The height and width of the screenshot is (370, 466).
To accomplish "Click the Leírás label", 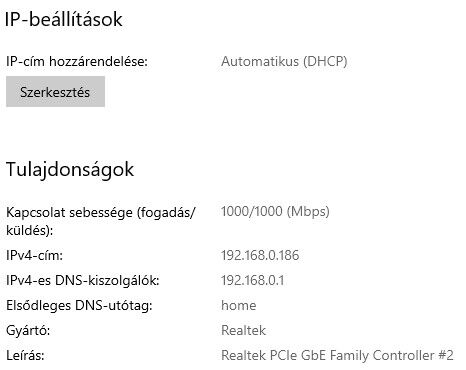I will point(25,355).
